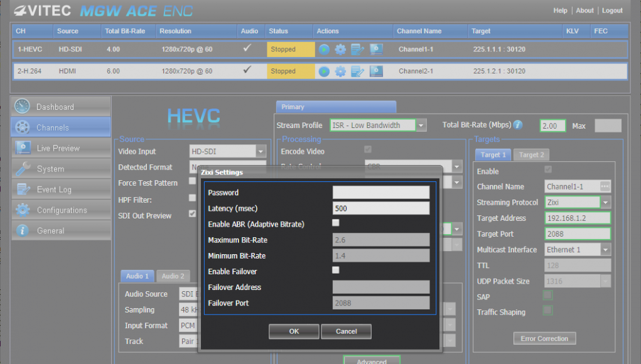
Task: Start channel 2-H.264 with play icon
Action: 324,72
